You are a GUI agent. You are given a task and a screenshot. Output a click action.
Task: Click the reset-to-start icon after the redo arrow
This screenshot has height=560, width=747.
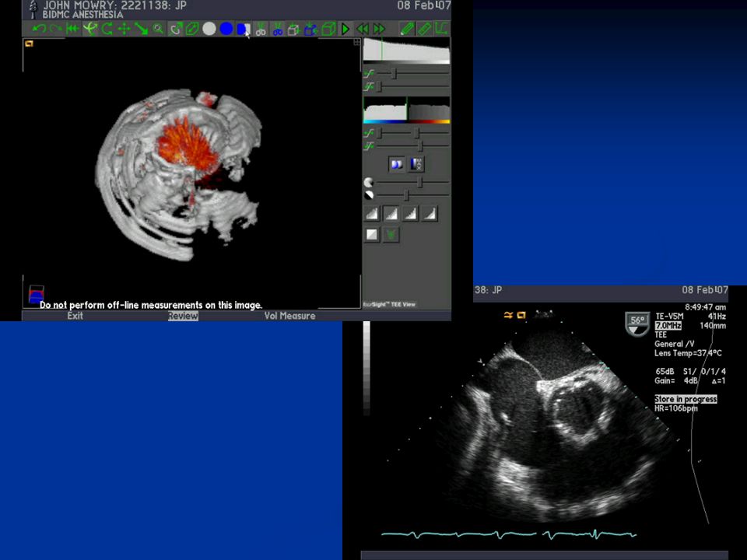(73, 29)
